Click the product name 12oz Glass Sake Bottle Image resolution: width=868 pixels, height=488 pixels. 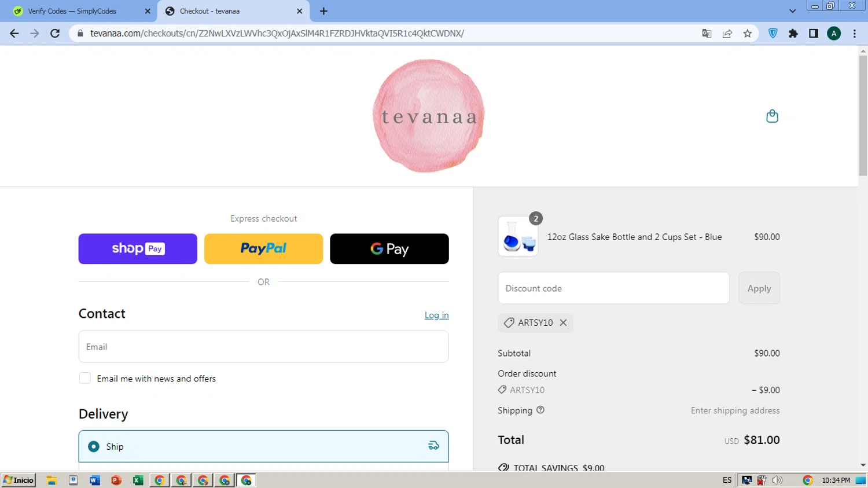click(634, 237)
